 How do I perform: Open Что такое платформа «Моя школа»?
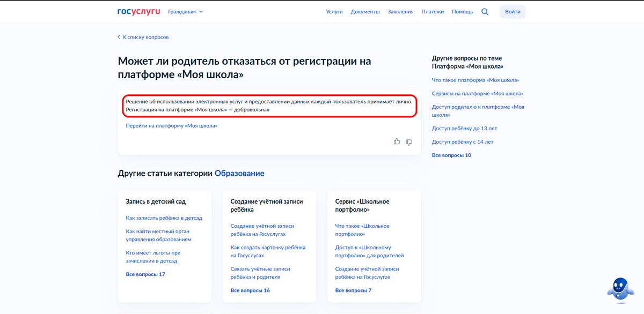point(475,80)
